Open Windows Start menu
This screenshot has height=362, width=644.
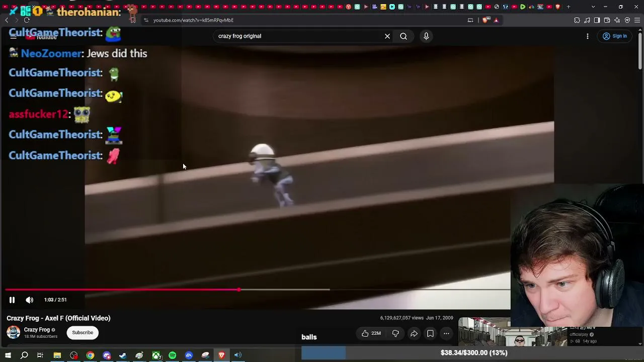8,355
